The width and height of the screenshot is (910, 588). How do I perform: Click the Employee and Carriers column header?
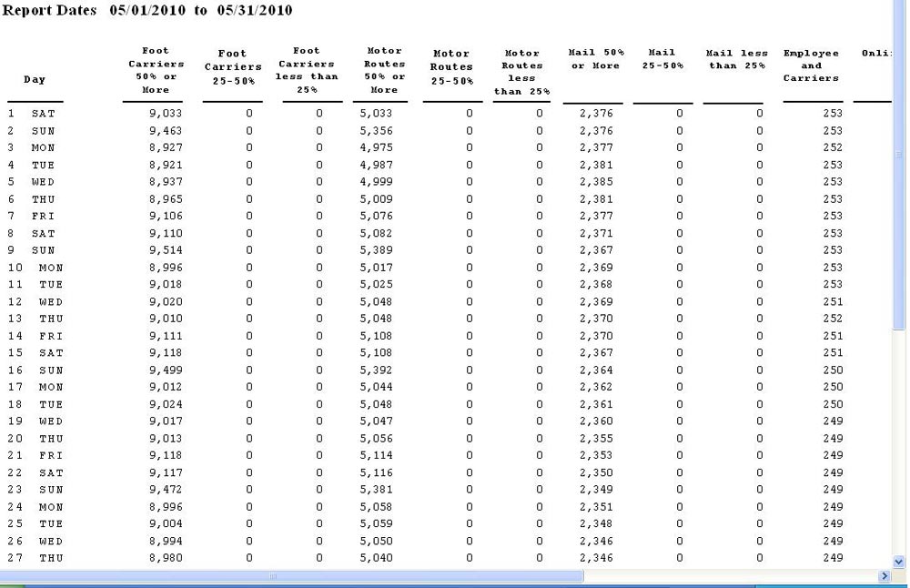click(x=811, y=66)
